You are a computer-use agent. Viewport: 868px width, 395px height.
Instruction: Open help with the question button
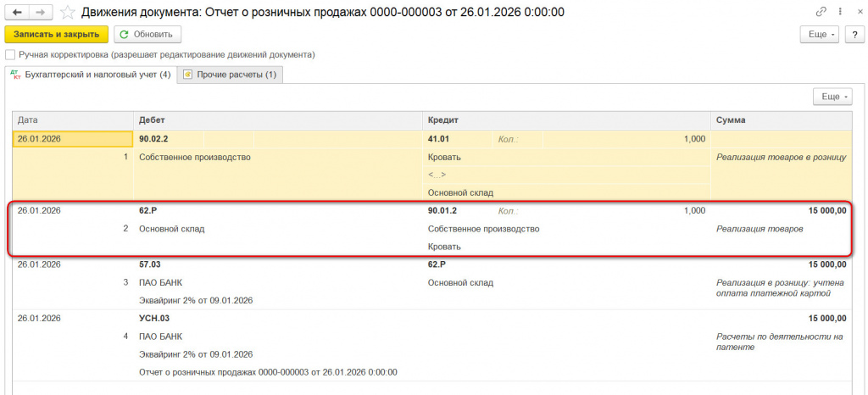(x=854, y=34)
